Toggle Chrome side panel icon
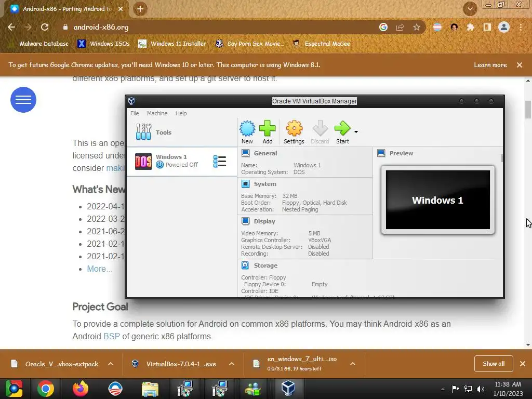Screen dimensions: 532x399 click(487, 27)
